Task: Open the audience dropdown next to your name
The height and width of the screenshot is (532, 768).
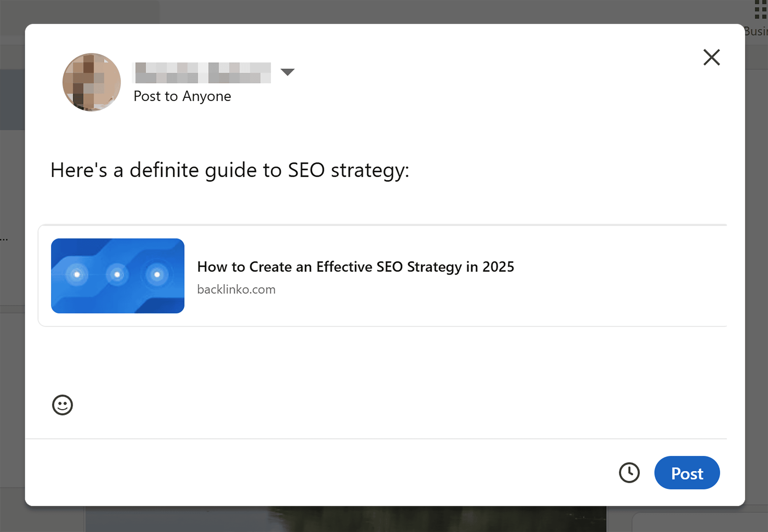Action: point(288,72)
